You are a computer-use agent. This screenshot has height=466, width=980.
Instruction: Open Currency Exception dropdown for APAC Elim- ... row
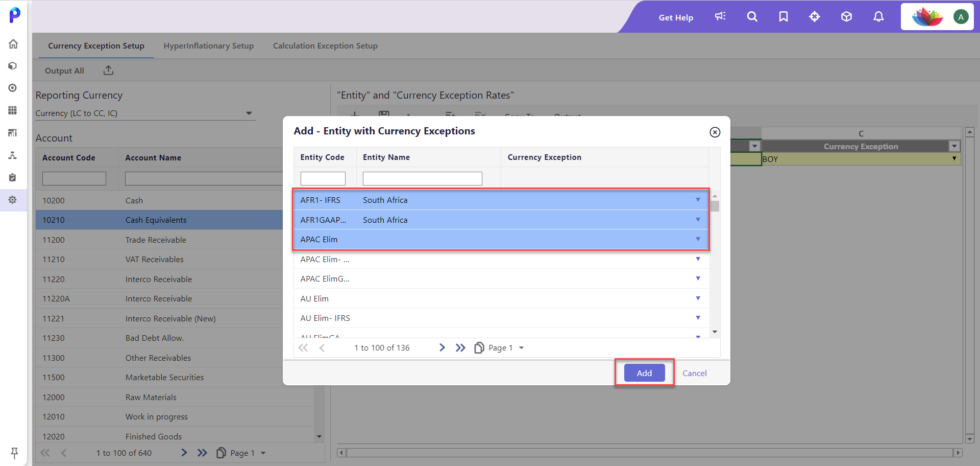(698, 259)
